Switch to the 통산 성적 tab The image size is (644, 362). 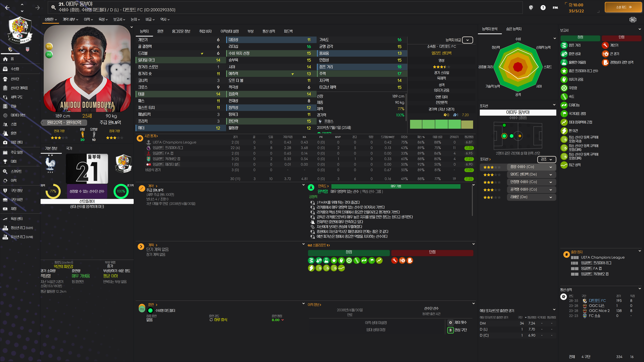(x=269, y=31)
